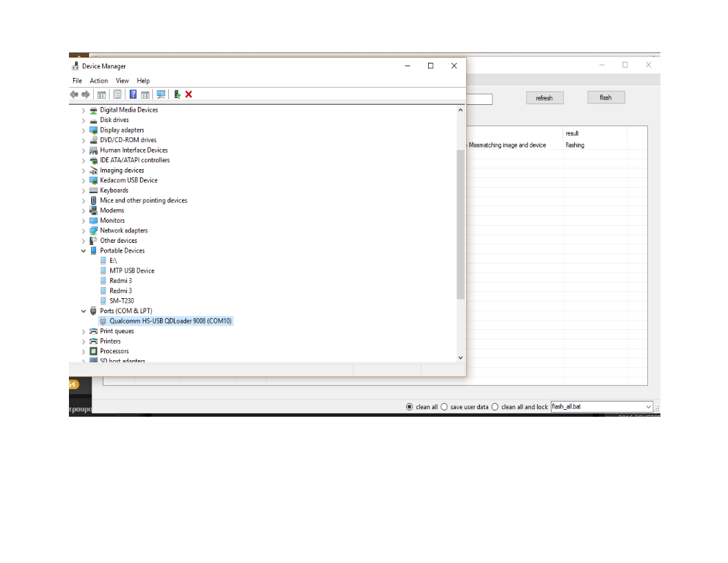The image size is (728, 563).
Task: Click the Network adapters category icon
Action: click(93, 231)
